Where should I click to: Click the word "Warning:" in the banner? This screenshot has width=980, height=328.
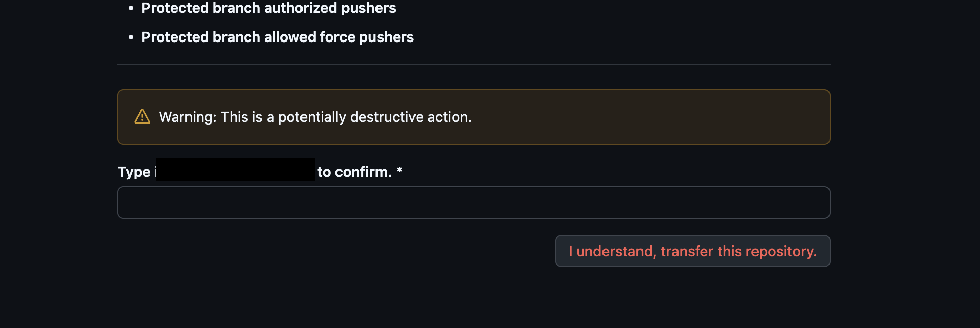click(187, 117)
